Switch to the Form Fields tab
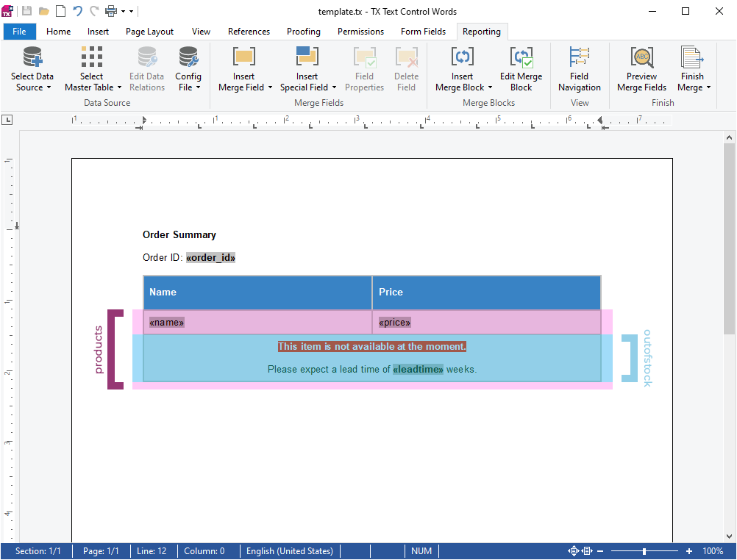This screenshot has height=560, width=737. coord(423,32)
